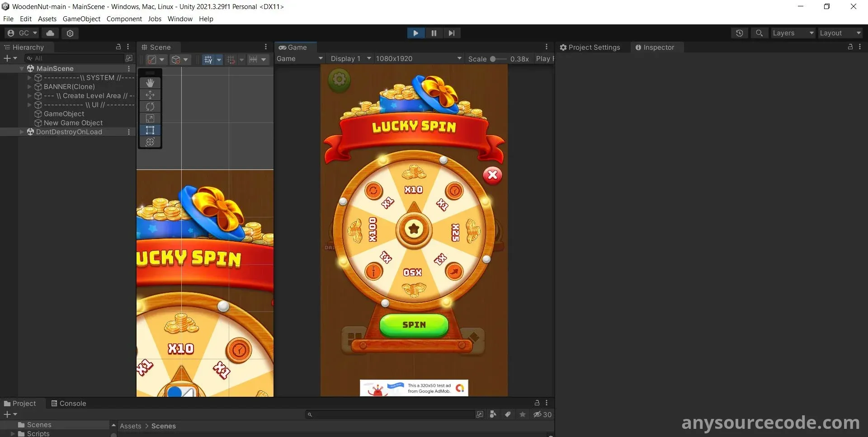
Task: Open Undo History from the toolbar
Action: coord(739,33)
